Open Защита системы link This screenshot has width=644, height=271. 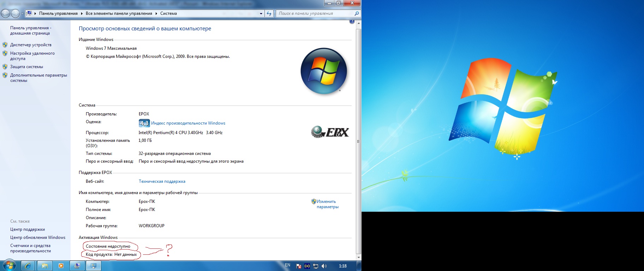(26, 67)
